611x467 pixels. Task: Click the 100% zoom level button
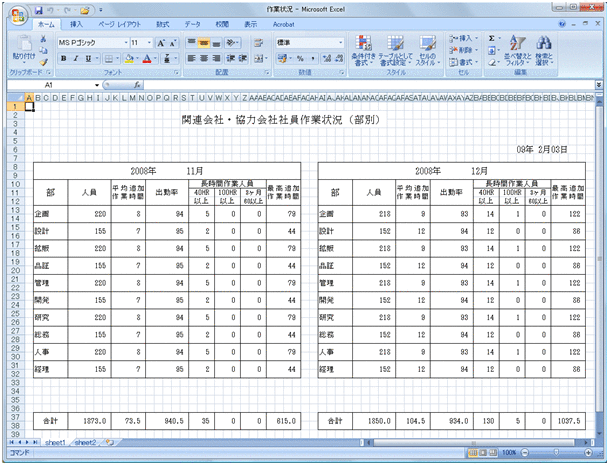[x=509, y=453]
